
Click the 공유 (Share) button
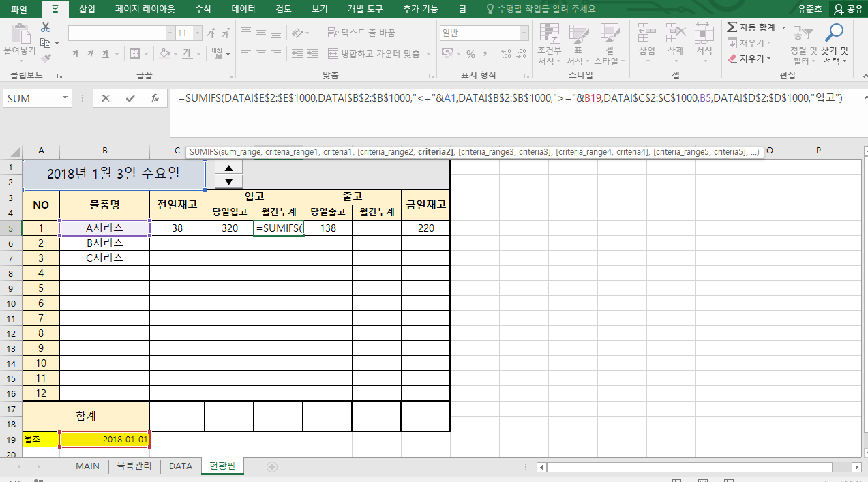(848, 9)
